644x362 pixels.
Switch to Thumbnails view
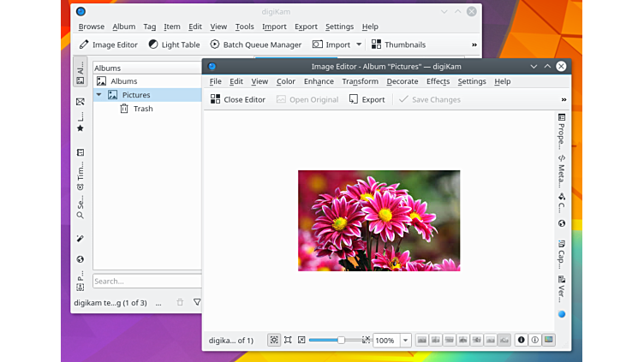pyautogui.click(x=397, y=45)
